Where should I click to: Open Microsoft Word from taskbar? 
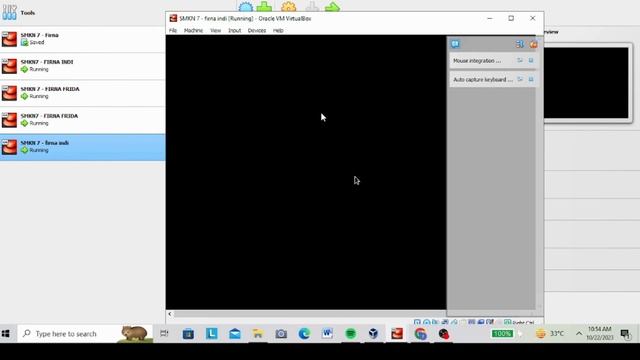pos(327,334)
